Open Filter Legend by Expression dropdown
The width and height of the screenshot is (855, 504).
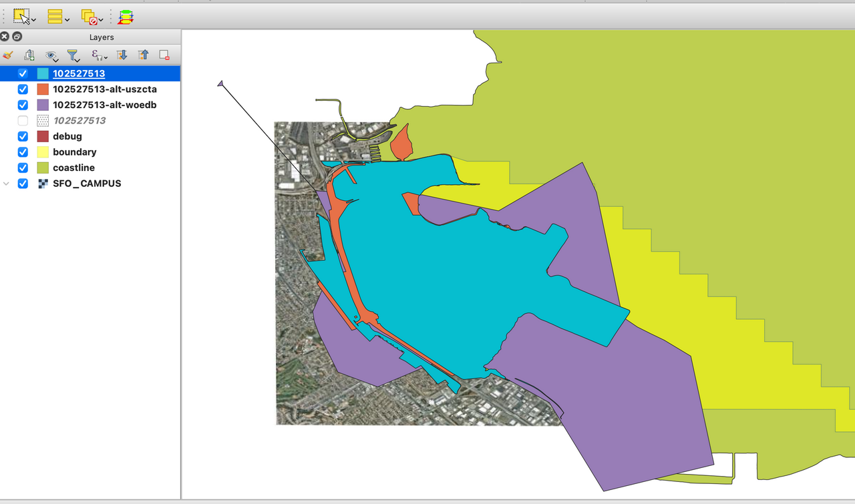pyautogui.click(x=99, y=55)
